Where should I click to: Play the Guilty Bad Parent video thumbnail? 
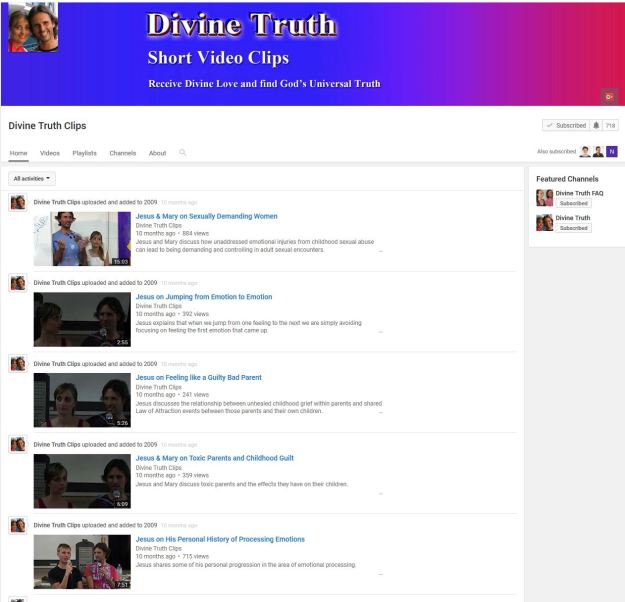pos(82,400)
